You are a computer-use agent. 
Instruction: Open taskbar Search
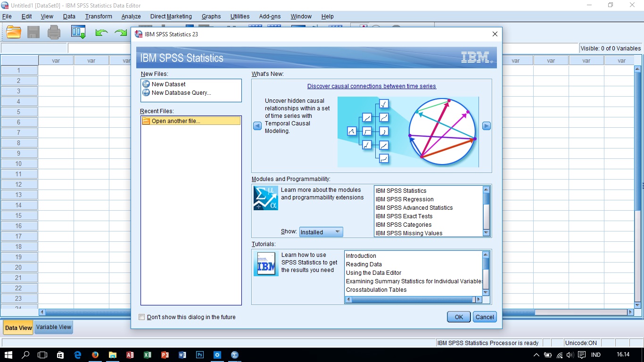[x=26, y=355]
